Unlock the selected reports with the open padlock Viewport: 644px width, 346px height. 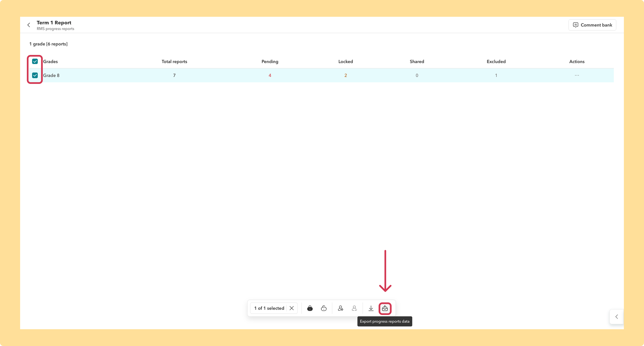[324, 308]
